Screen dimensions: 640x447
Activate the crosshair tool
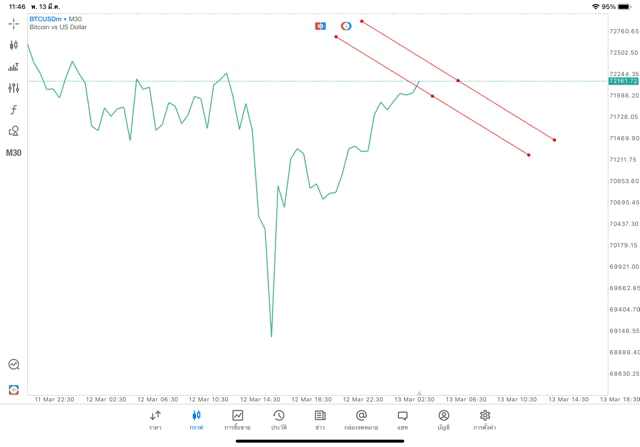click(13, 24)
